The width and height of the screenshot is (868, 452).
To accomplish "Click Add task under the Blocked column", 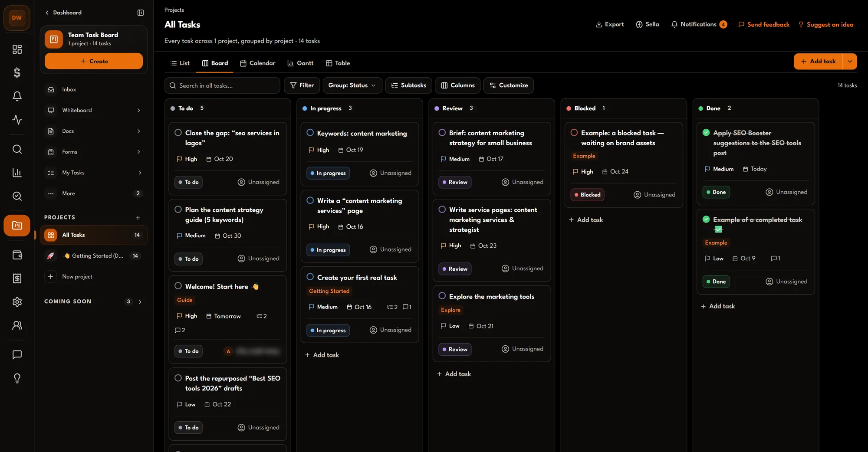I will [586, 220].
